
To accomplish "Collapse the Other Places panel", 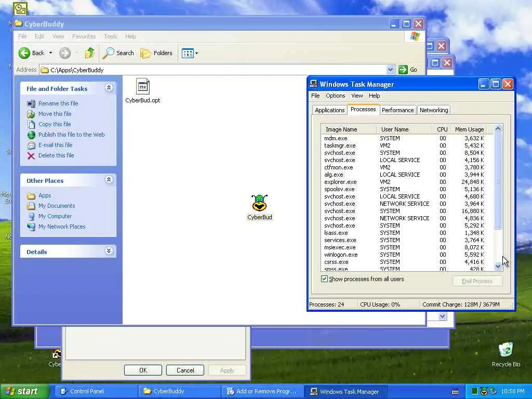I will [109, 180].
